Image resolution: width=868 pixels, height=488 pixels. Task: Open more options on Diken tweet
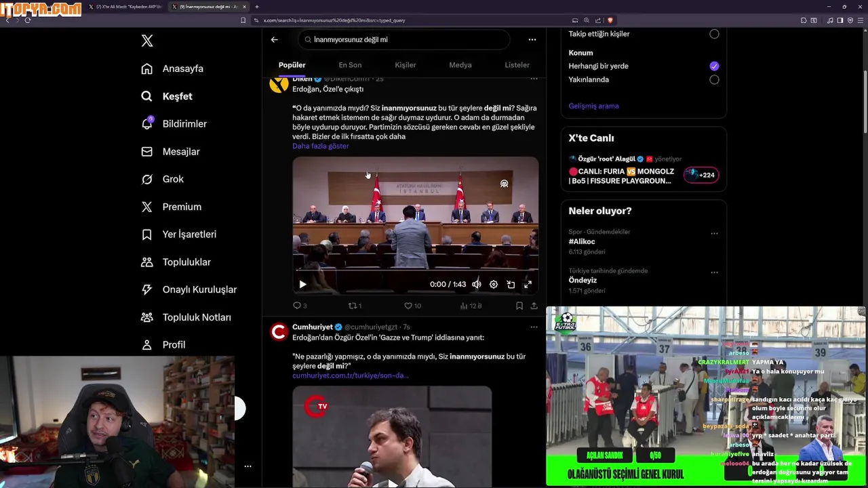(x=534, y=79)
